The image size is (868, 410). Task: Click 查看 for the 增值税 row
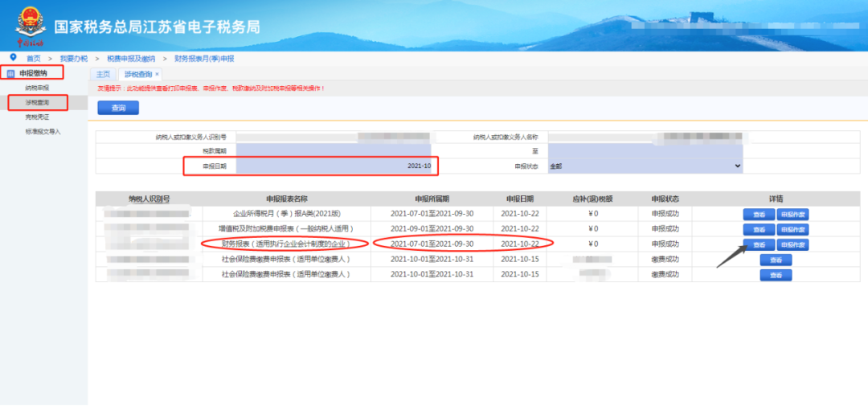759,229
